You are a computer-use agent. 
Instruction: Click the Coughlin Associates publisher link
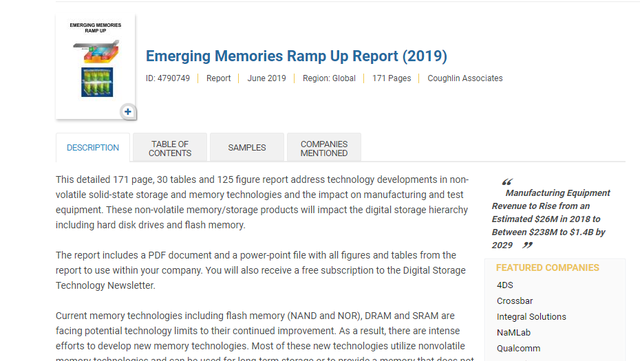pyautogui.click(x=465, y=78)
